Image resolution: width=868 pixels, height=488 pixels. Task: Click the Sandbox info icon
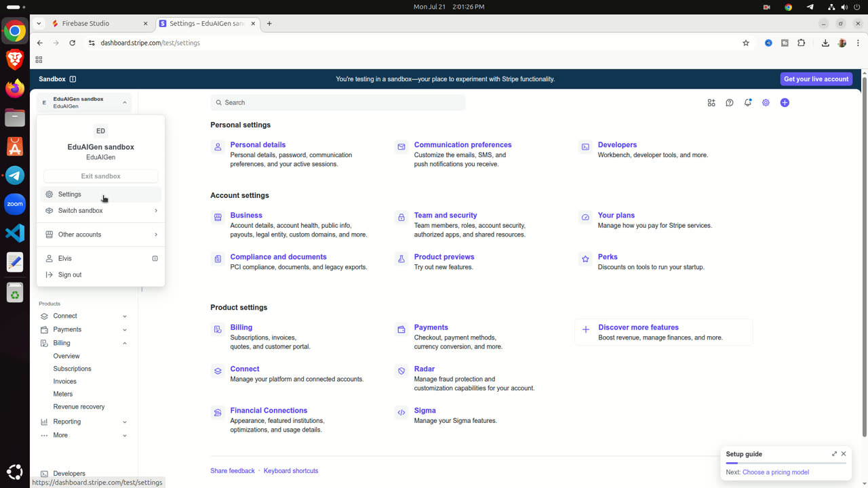click(x=73, y=79)
